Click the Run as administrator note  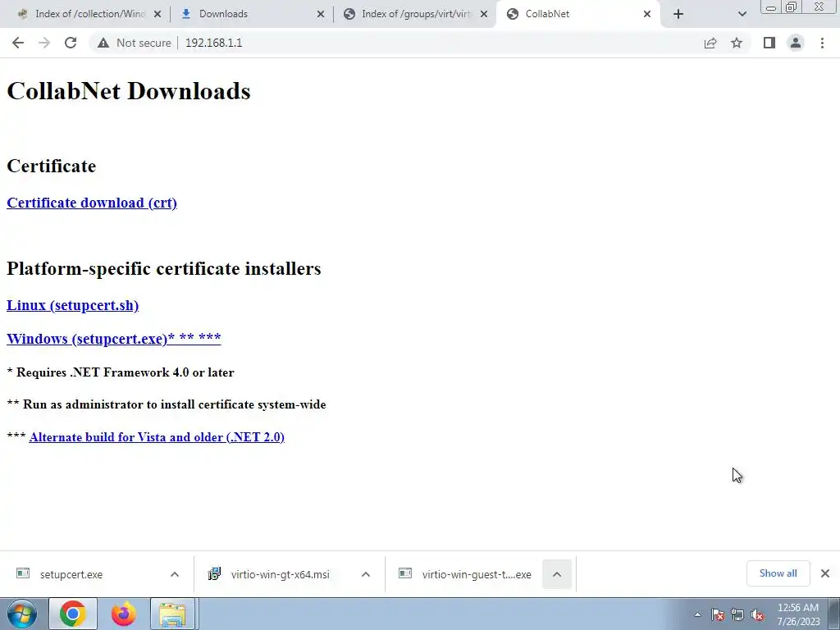click(167, 404)
